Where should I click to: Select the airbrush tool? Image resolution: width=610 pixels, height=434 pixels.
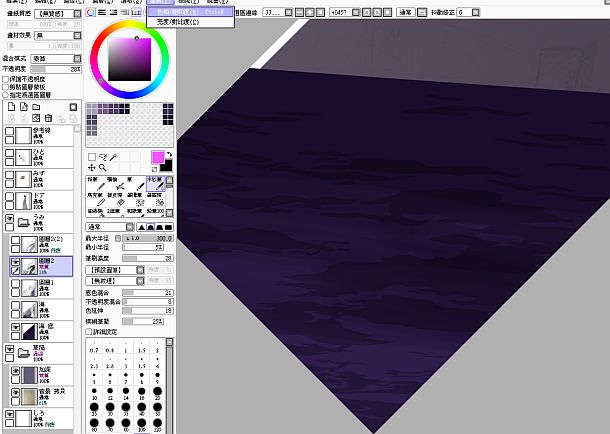[116, 184]
